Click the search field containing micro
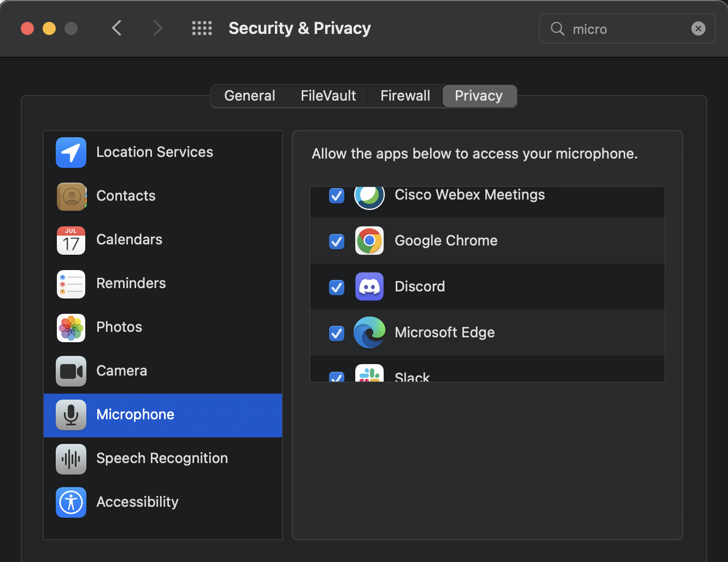The height and width of the screenshot is (562, 728). coord(627,28)
